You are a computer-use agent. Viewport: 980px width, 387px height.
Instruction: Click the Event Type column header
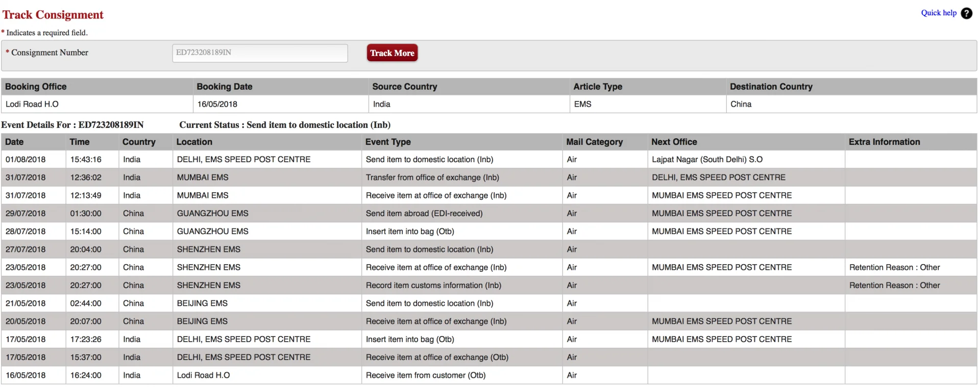tap(387, 142)
